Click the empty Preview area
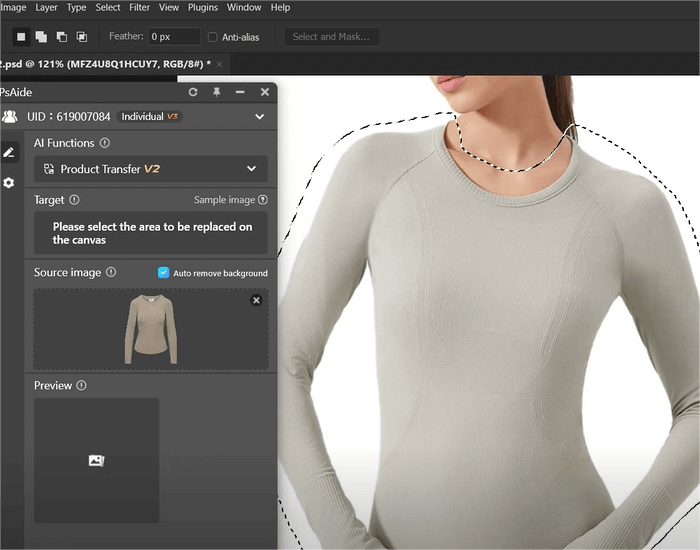This screenshot has width=700, height=550. [x=96, y=460]
